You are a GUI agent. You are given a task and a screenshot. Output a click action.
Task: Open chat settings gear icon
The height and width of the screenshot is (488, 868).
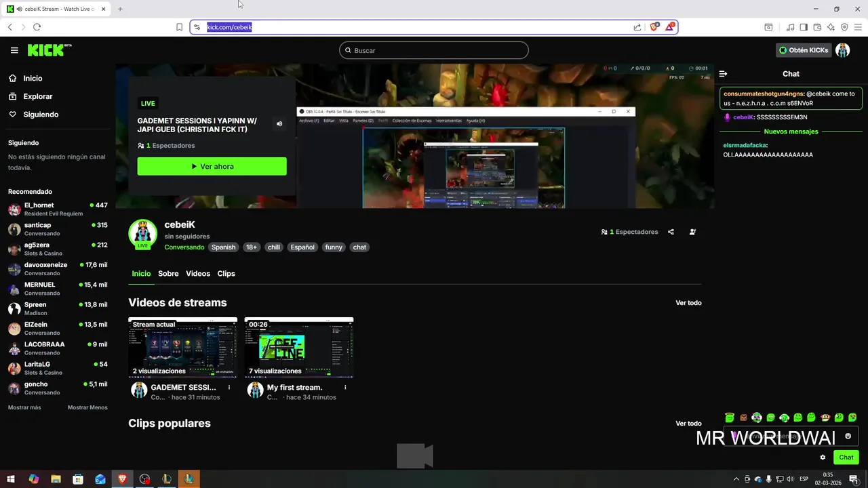click(823, 457)
